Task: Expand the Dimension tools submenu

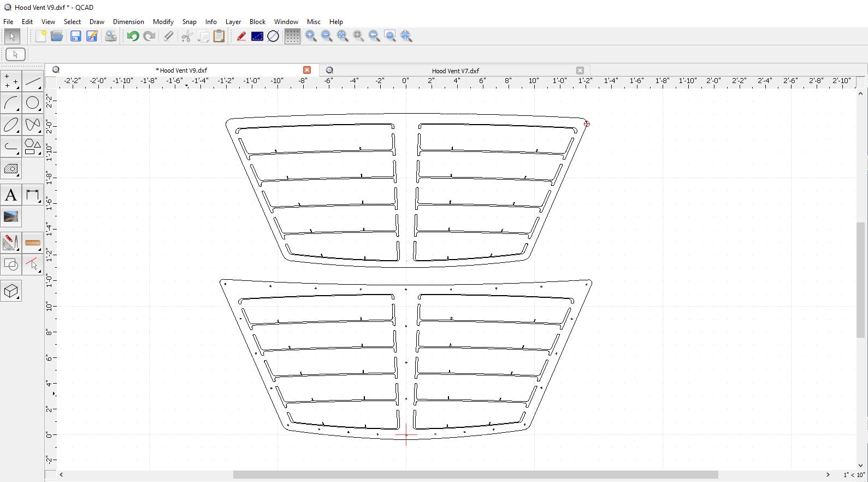Action: point(33,195)
